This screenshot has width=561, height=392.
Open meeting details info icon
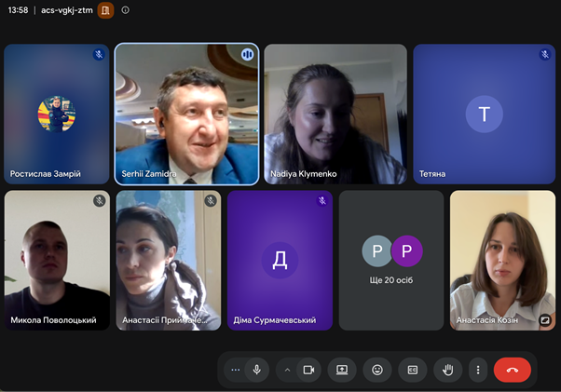[x=125, y=10]
